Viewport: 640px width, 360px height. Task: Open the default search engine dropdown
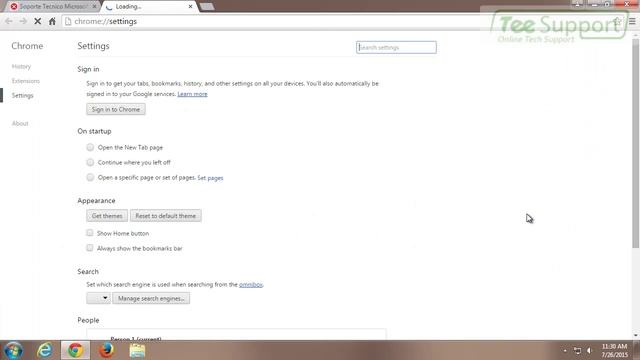[x=98, y=298]
